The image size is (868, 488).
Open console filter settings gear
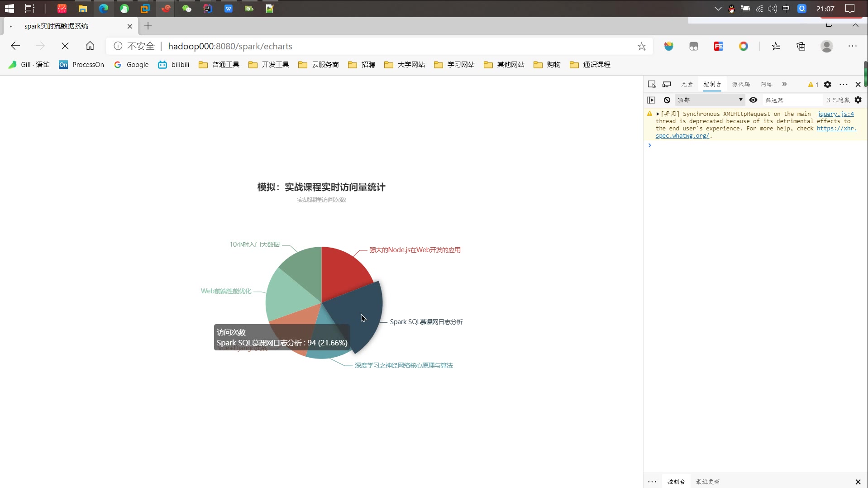click(x=858, y=100)
